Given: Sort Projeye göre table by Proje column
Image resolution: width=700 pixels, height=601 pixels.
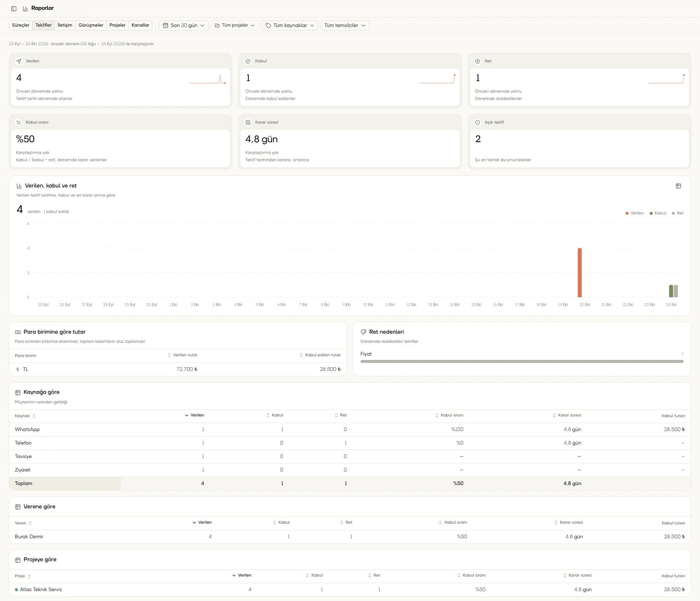Looking at the screenshot, I should [x=23, y=576].
